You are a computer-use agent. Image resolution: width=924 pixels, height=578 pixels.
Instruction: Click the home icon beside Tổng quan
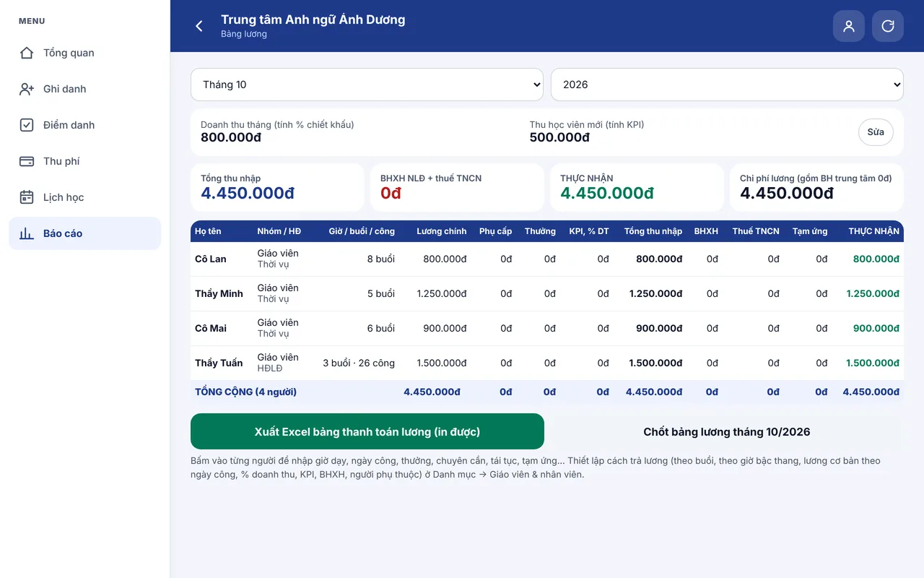point(27,53)
